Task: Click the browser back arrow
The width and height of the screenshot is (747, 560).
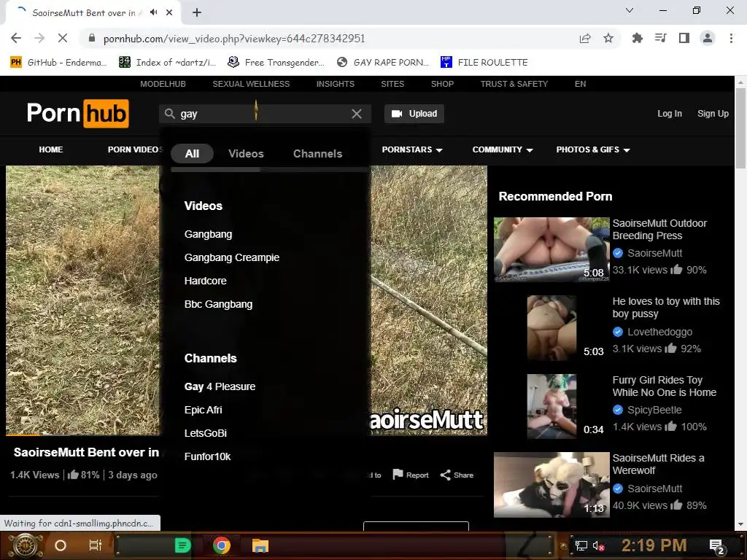Action: (16, 38)
